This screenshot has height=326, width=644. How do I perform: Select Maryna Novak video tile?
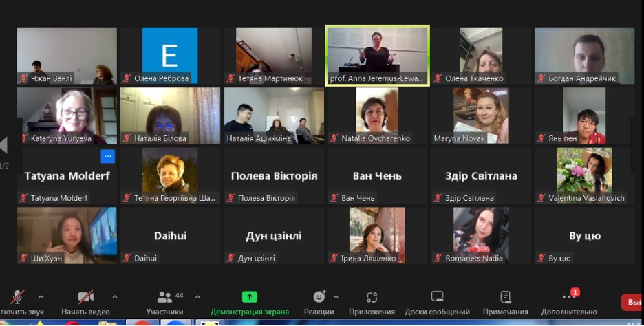coord(481,116)
